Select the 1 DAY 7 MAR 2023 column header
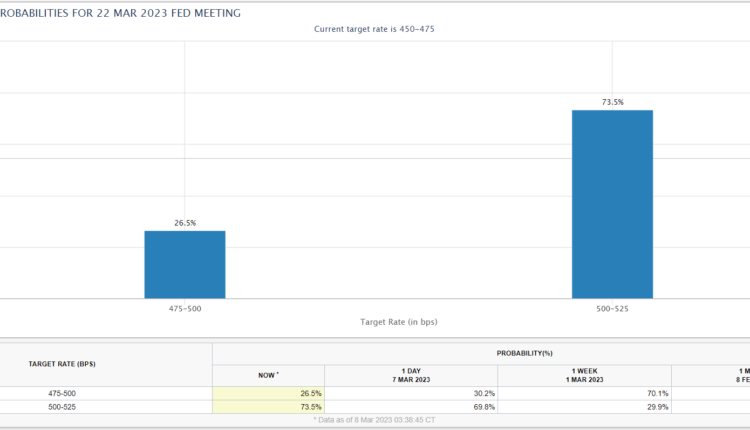The height and width of the screenshot is (430, 750). [411, 374]
